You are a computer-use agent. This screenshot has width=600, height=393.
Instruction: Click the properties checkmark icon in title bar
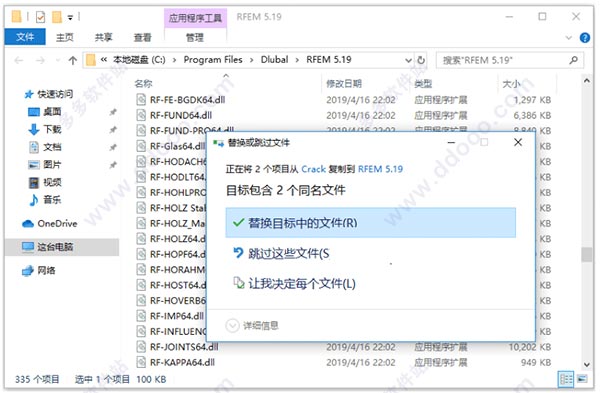[x=40, y=17]
